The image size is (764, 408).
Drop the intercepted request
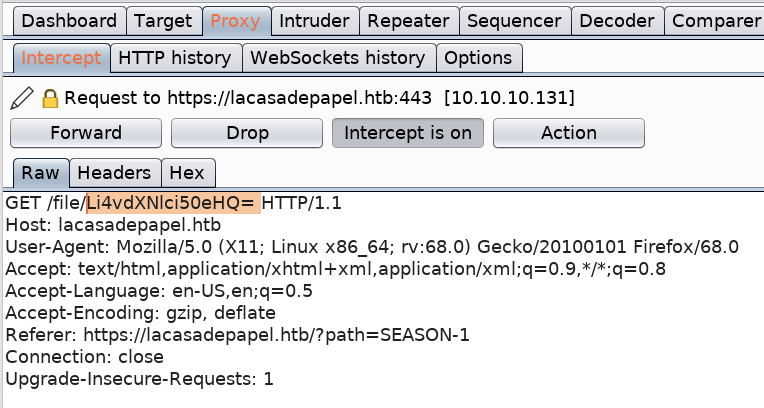tap(247, 132)
